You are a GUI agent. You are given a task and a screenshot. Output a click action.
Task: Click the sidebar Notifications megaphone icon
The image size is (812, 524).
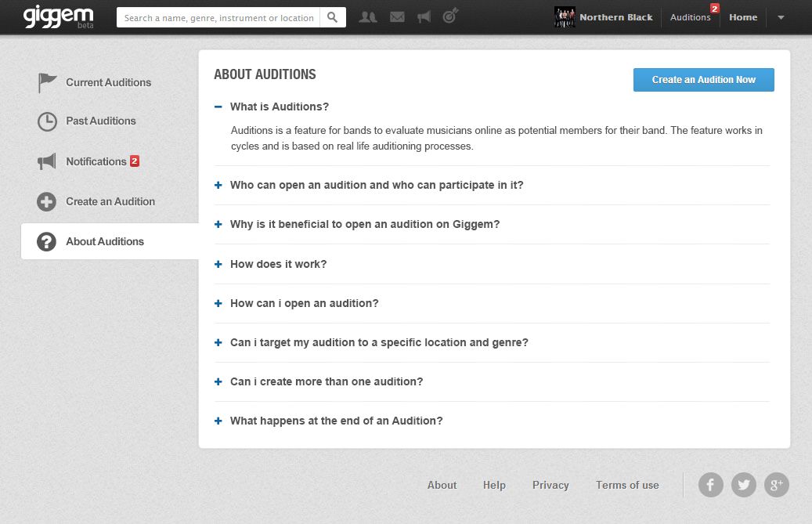(x=47, y=161)
